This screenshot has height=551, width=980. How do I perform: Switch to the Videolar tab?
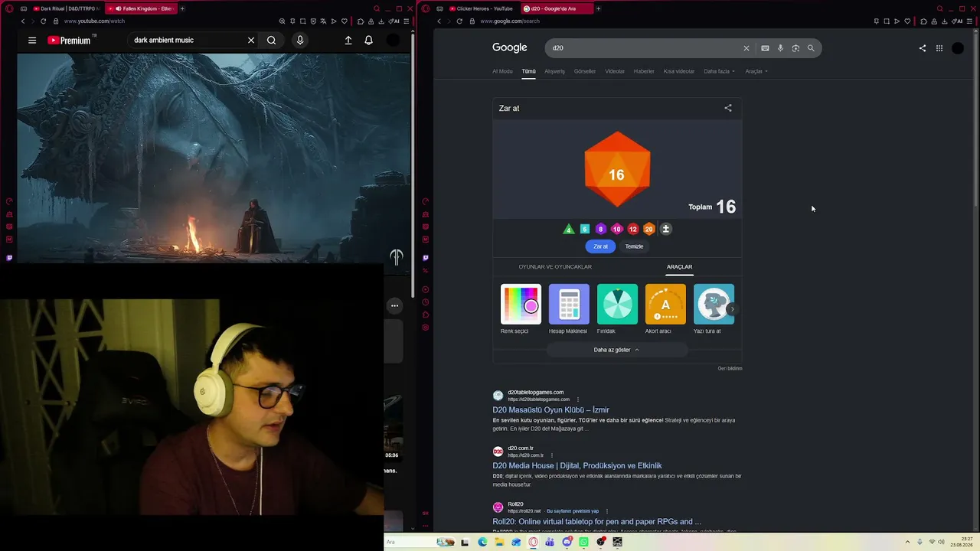pyautogui.click(x=615, y=71)
